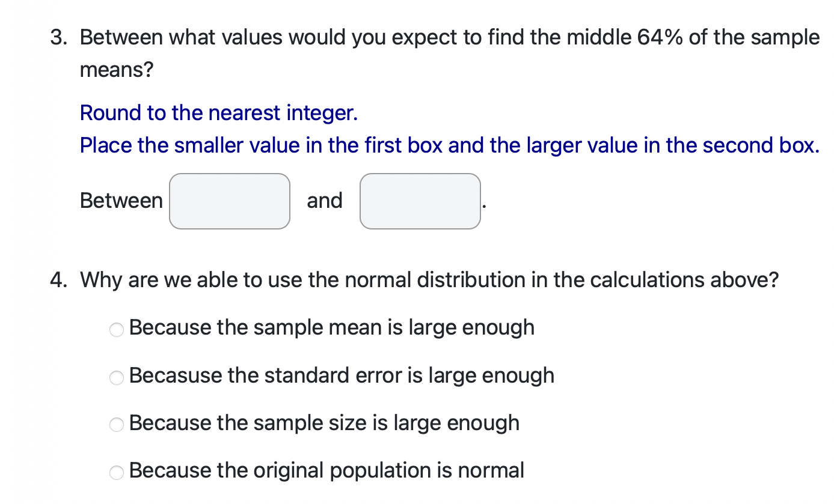Select "Because the original population is normal"

point(327,470)
